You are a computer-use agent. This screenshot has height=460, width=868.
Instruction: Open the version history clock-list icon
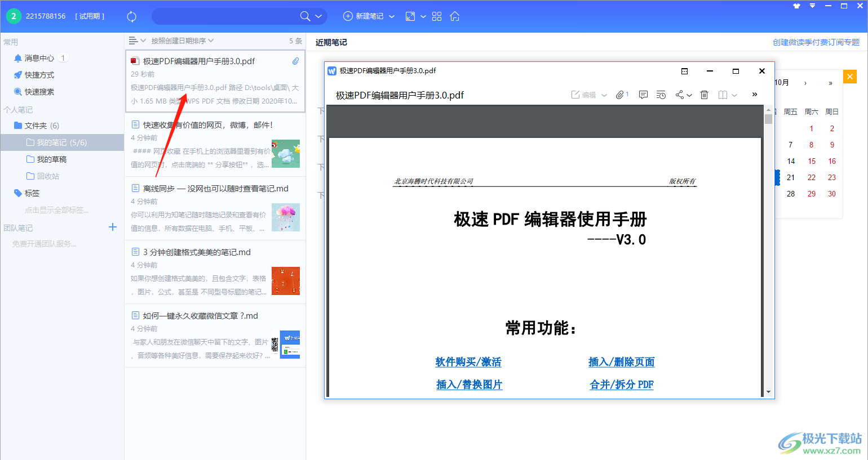pos(661,95)
